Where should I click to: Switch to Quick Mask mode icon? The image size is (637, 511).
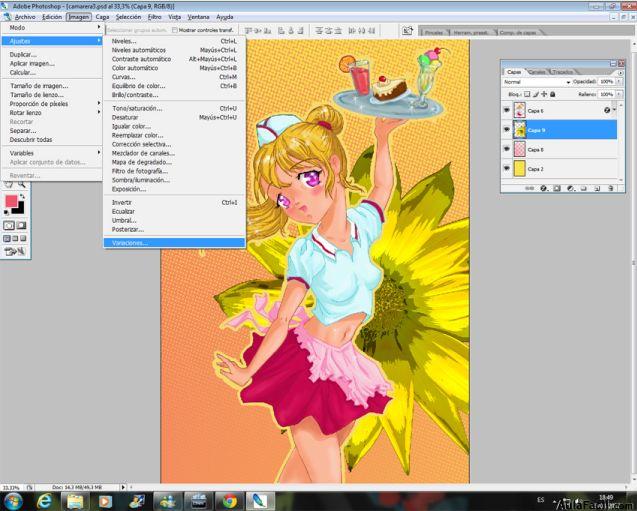[x=21, y=225]
